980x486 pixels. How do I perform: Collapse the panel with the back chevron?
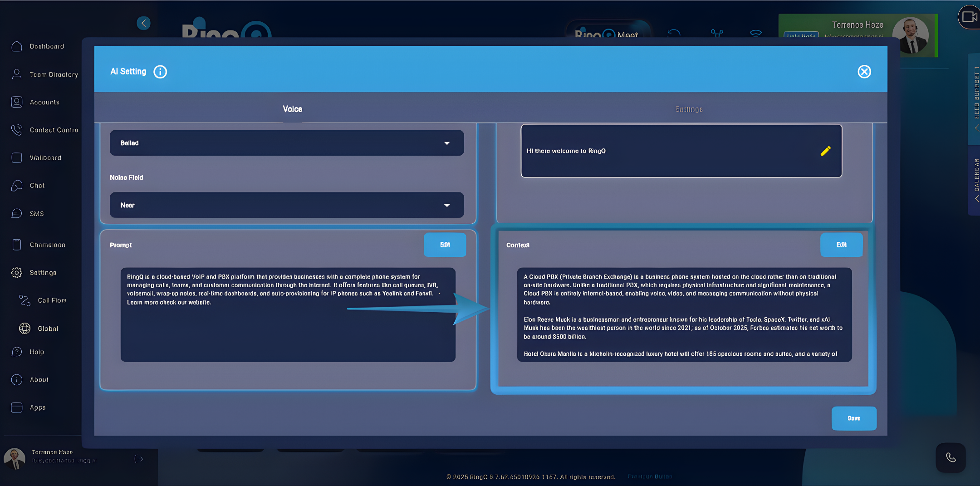(144, 23)
